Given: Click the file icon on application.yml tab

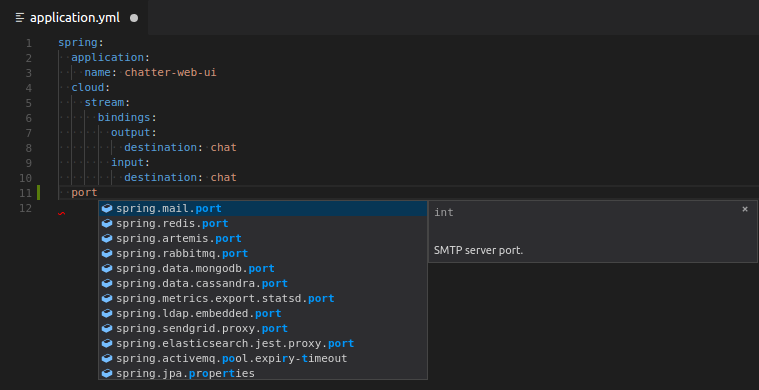Looking at the screenshot, I should 20,18.
